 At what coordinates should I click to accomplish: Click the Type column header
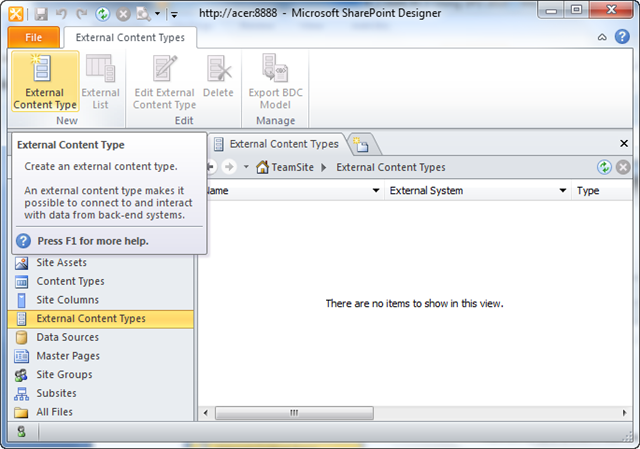(x=588, y=191)
